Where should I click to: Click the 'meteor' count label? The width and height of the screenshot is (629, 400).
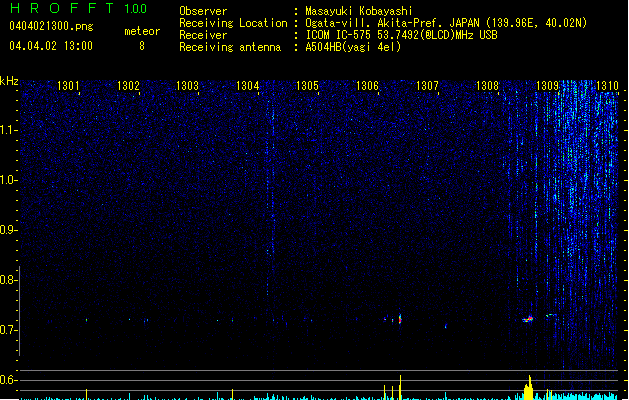coord(142,31)
